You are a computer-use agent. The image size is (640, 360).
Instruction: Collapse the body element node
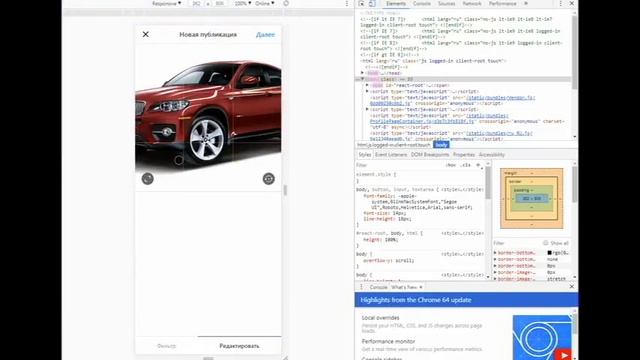click(x=362, y=79)
